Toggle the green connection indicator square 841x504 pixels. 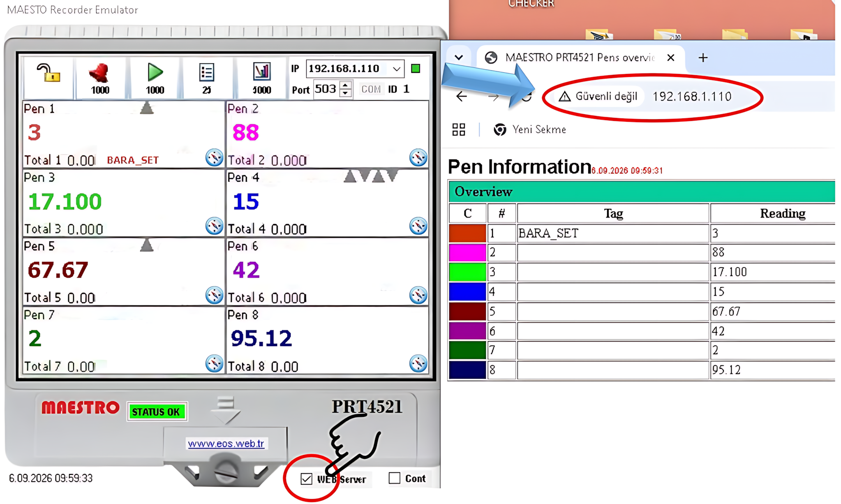416,69
